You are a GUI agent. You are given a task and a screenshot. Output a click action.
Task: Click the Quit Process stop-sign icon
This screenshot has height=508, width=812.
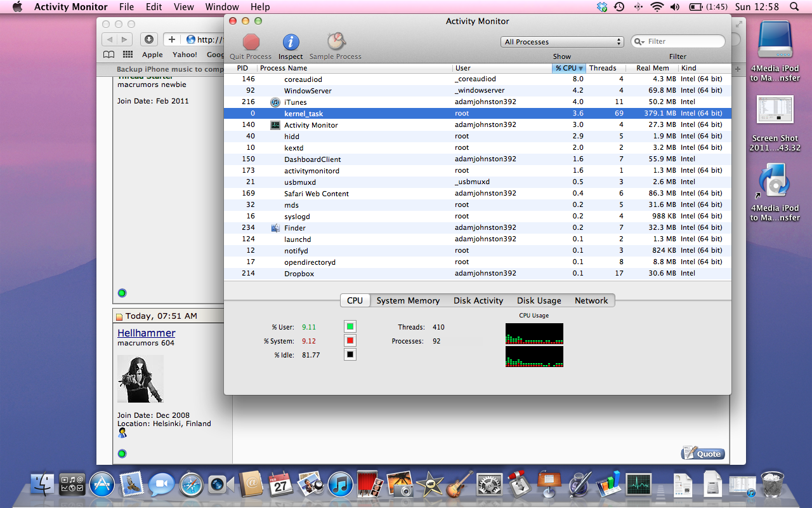pos(251,42)
